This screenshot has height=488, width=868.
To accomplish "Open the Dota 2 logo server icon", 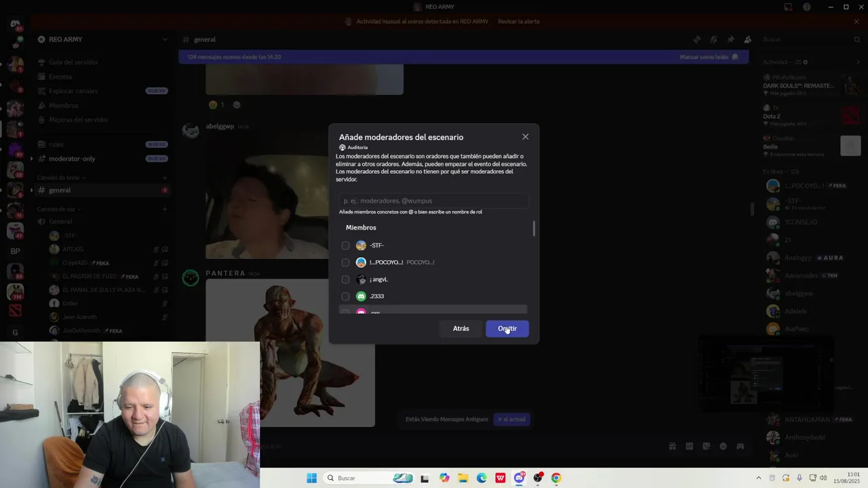I will (15, 311).
